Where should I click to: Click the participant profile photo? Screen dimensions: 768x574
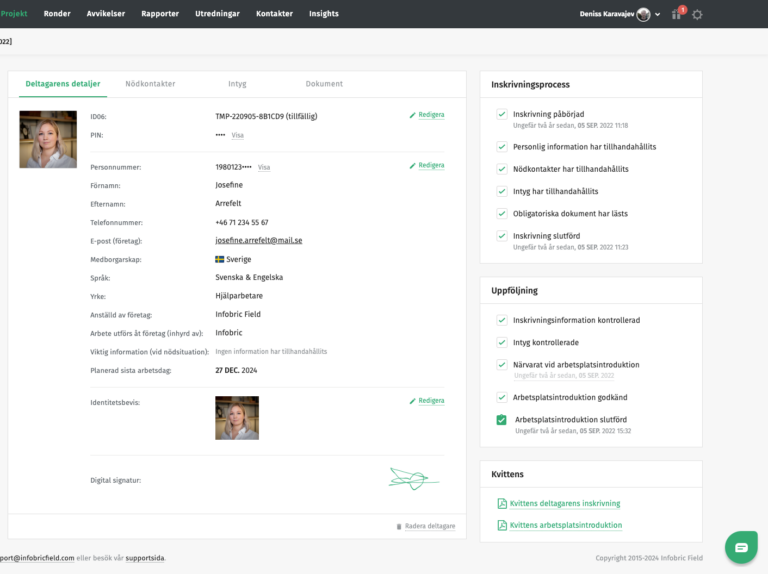(x=48, y=139)
